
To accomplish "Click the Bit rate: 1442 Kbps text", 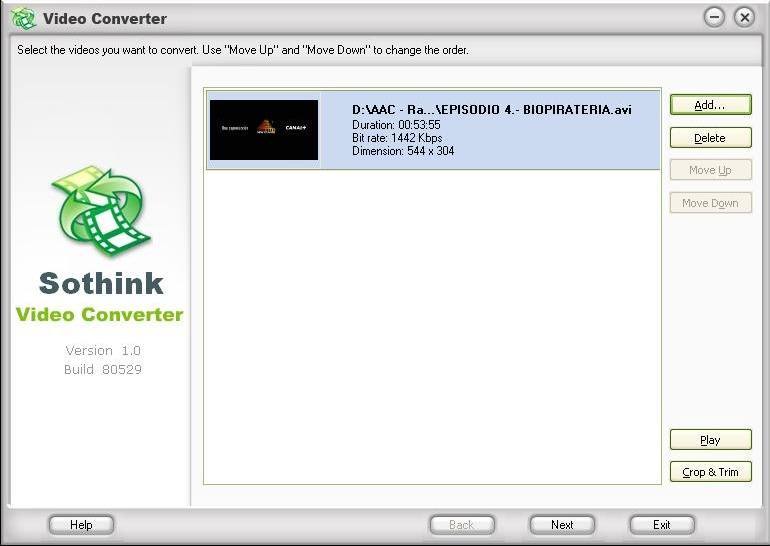I will 397,138.
